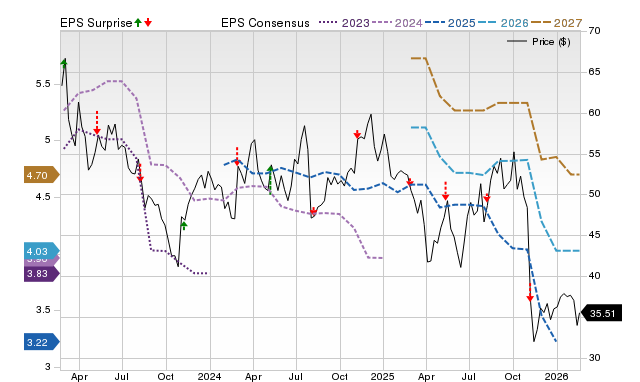Click the 2024 EPS consensus legend entry

pos(397,23)
